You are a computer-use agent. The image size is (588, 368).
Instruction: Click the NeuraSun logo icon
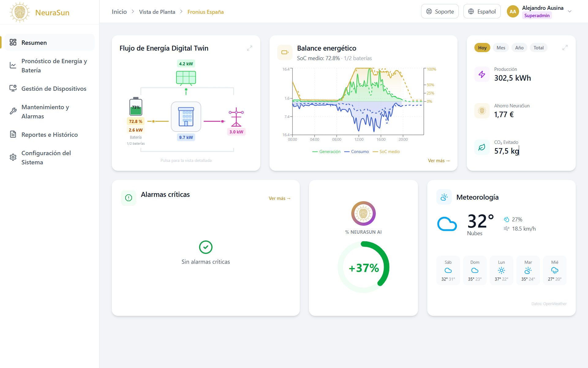click(20, 12)
